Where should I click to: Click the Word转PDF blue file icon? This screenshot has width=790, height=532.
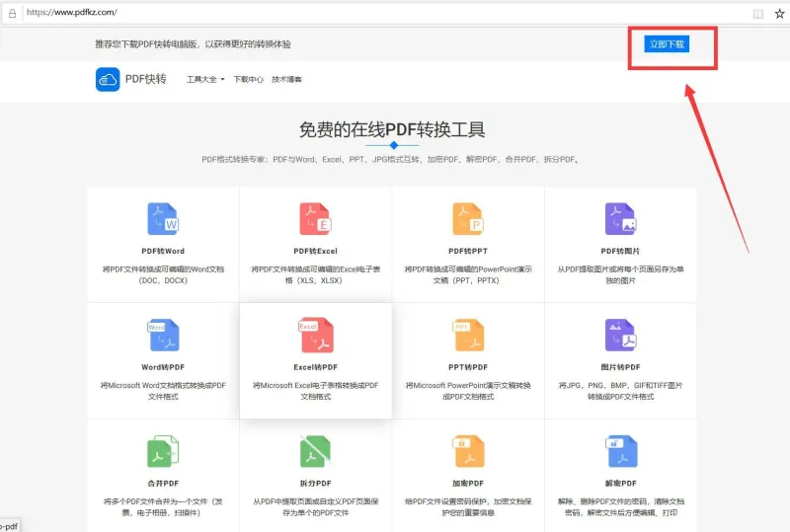click(x=163, y=335)
